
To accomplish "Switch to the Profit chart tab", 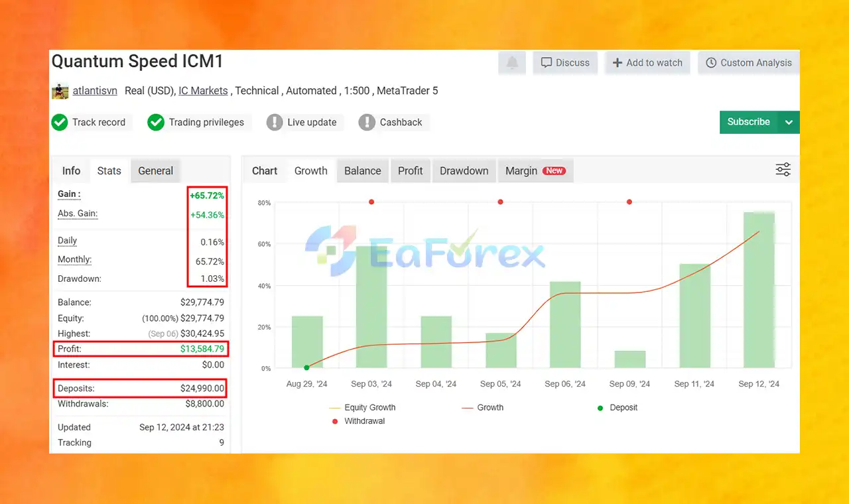I will [x=411, y=170].
